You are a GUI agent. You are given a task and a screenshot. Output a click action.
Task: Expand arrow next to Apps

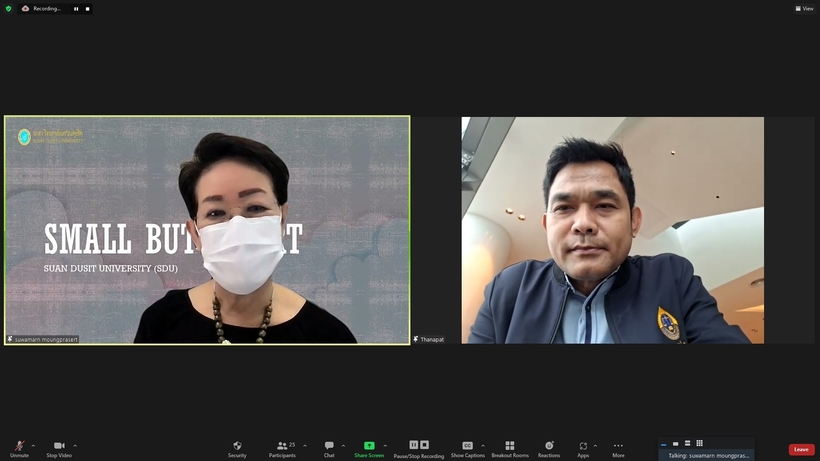tap(595, 446)
